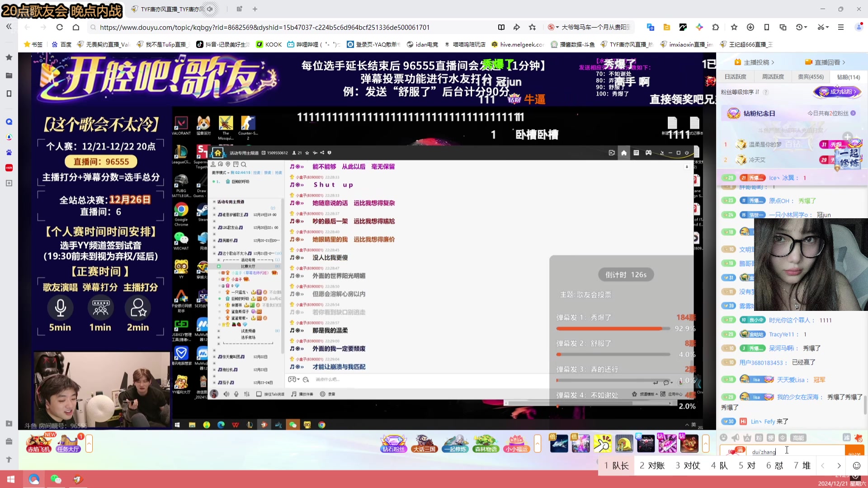Open the history clock dropdown
The height and width of the screenshot is (488, 868).
[802, 27]
